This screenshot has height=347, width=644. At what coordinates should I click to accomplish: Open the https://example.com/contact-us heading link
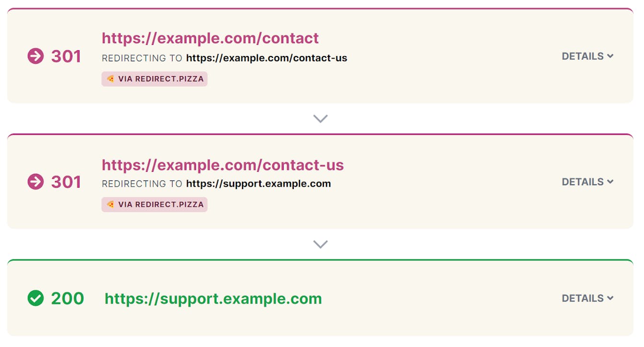[x=223, y=165]
